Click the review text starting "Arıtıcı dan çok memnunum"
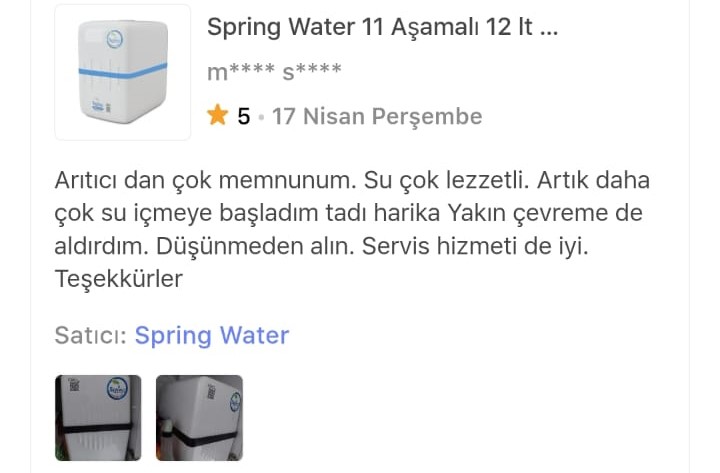 tap(352, 229)
